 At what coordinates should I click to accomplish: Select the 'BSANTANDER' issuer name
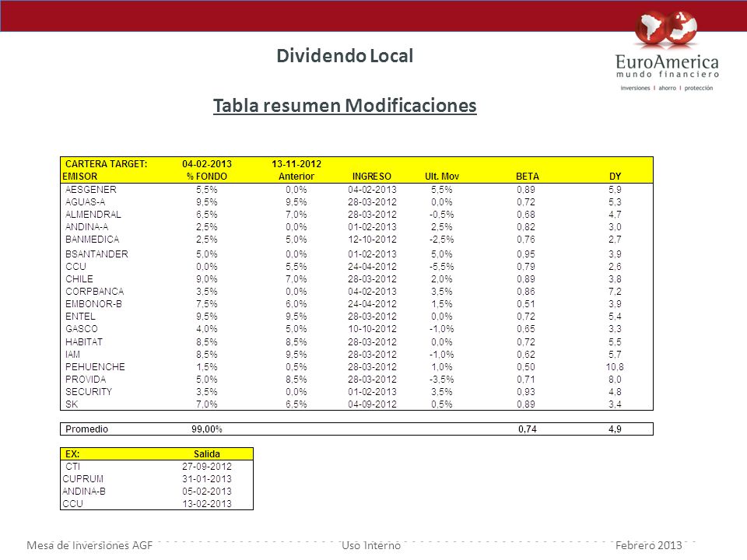(x=96, y=254)
